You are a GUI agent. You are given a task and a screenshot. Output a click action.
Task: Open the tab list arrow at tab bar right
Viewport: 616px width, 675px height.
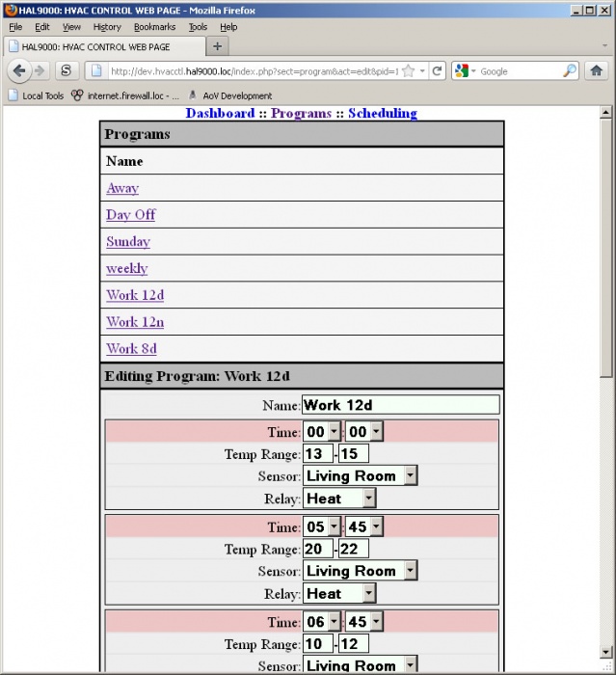tap(604, 45)
